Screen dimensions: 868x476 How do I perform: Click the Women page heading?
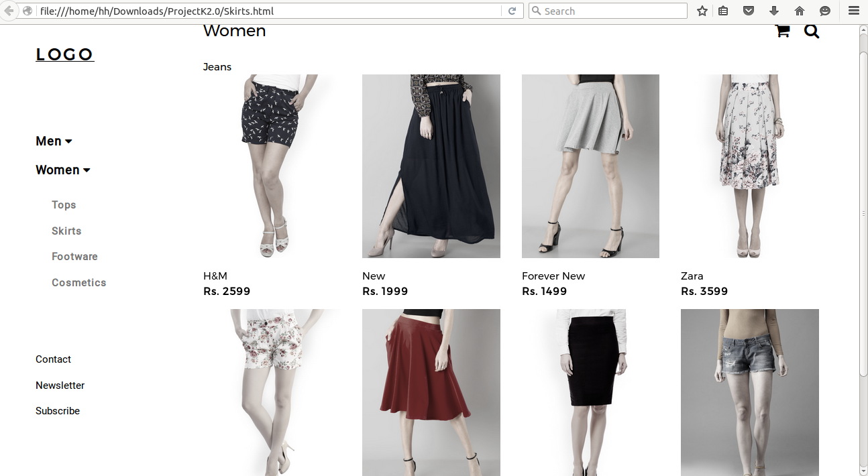(235, 31)
